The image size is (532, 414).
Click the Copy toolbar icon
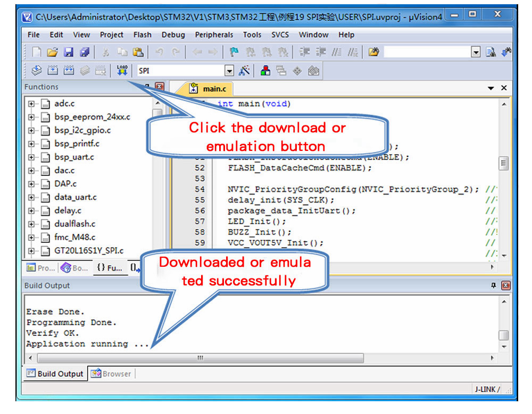tap(122, 52)
